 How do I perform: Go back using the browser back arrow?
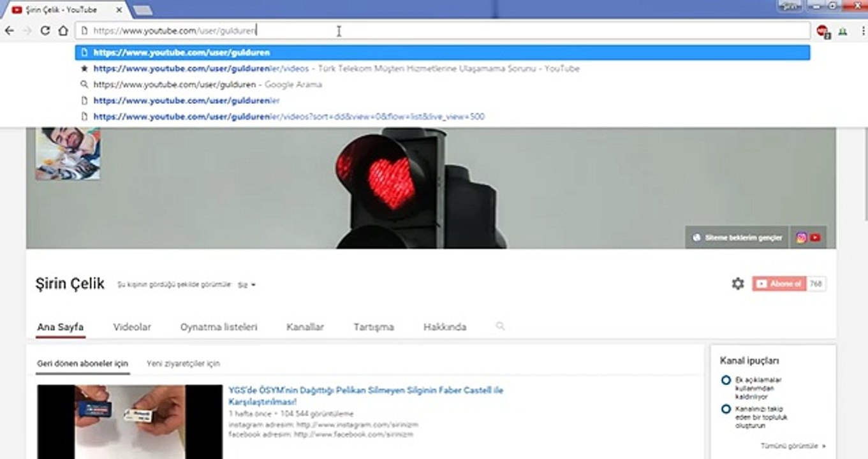coord(9,31)
